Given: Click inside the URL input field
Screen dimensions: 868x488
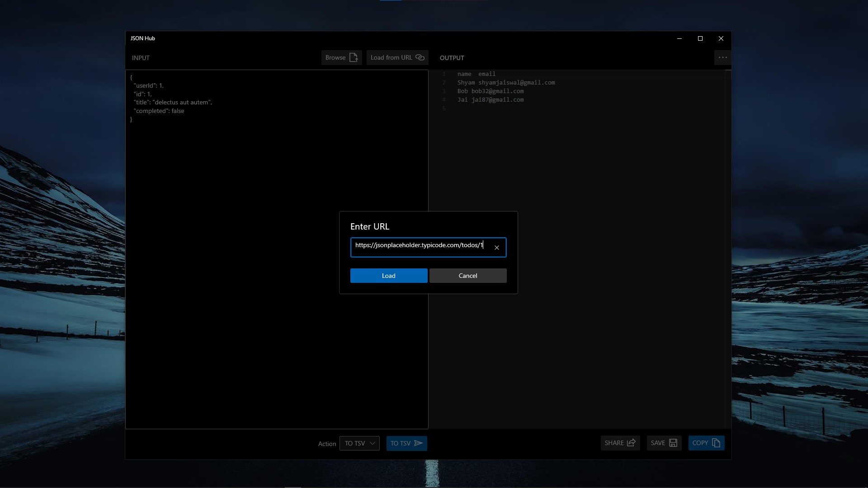Looking at the screenshot, I should coord(418,247).
